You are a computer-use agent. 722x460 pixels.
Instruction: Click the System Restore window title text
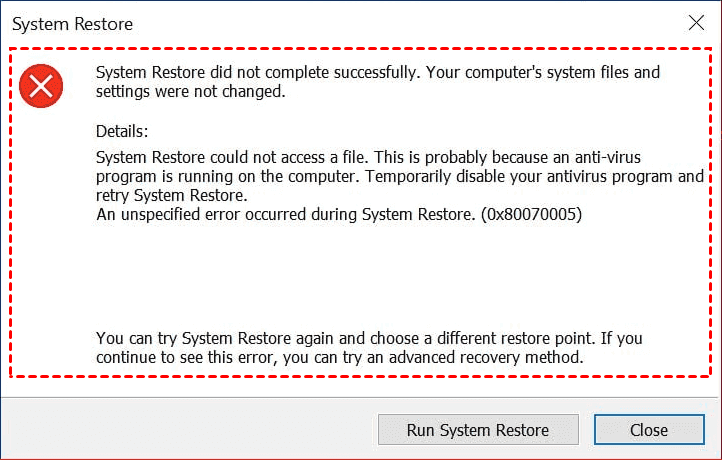[x=73, y=23]
